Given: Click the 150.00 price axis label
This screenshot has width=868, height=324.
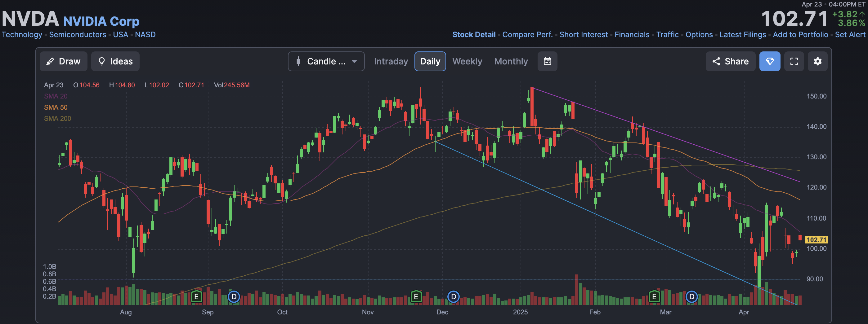Looking at the screenshot, I should 816,96.
